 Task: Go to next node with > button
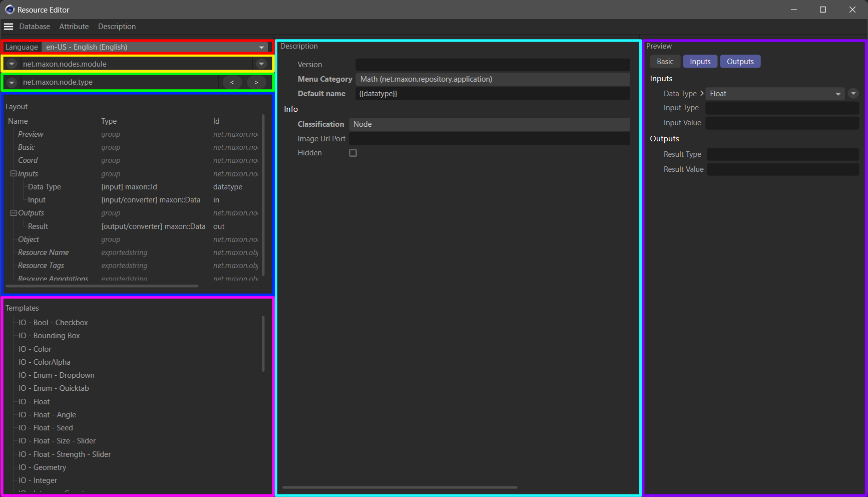pyautogui.click(x=256, y=82)
